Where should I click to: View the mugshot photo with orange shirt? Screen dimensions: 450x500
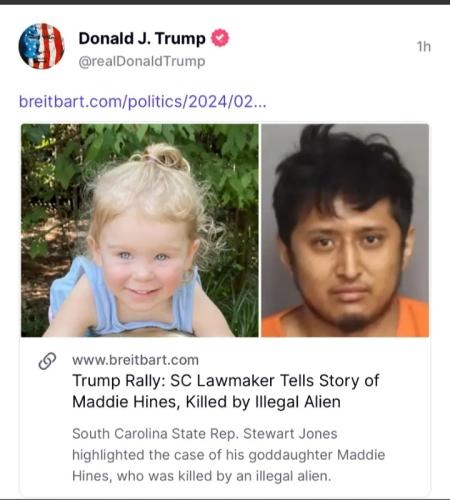tap(345, 230)
